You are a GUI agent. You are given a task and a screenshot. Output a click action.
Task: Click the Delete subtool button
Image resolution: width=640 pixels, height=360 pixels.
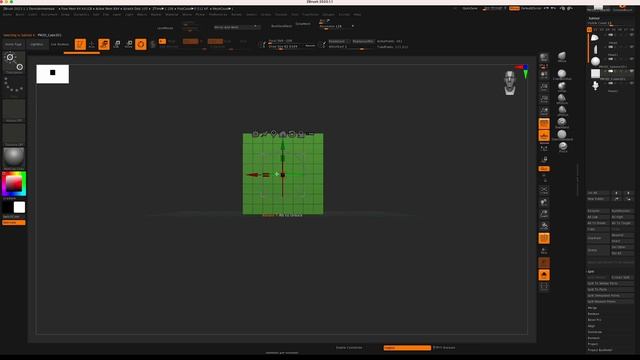click(598, 250)
